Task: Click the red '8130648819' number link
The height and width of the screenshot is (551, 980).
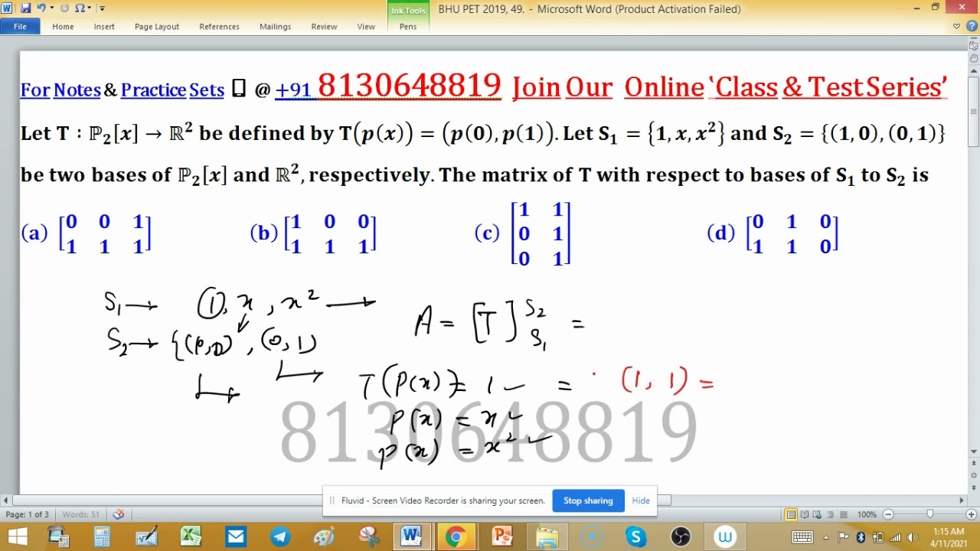Action: pyautogui.click(x=409, y=86)
